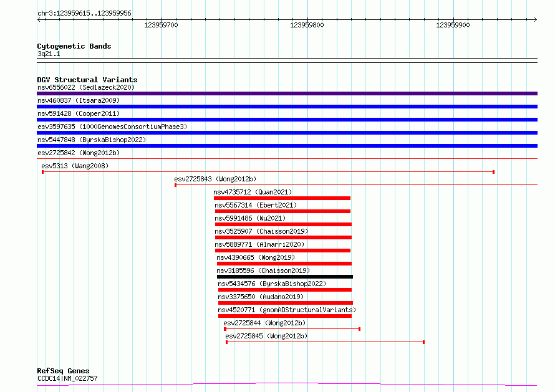Select the purple nsv6556022 variant bar
Image resolution: width=555 pixels, height=392 pixels.
[287, 93]
